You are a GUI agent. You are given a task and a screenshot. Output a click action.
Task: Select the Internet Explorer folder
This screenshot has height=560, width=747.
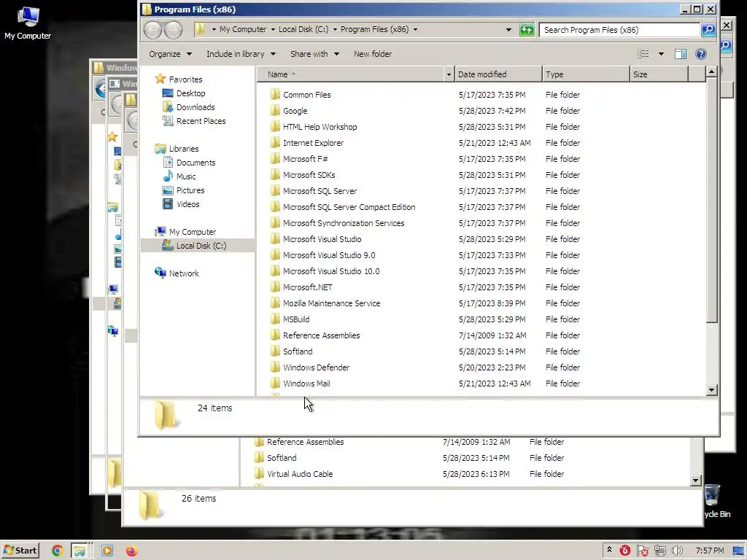point(313,143)
